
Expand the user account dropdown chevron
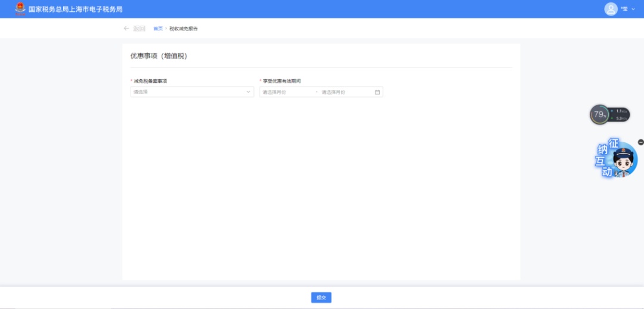coord(633,9)
